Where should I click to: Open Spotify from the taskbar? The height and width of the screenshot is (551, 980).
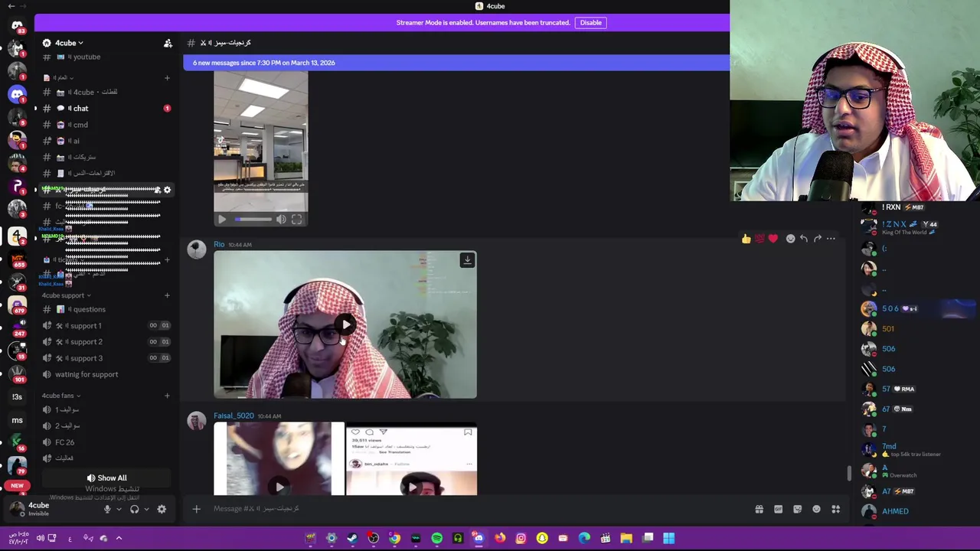click(x=436, y=538)
